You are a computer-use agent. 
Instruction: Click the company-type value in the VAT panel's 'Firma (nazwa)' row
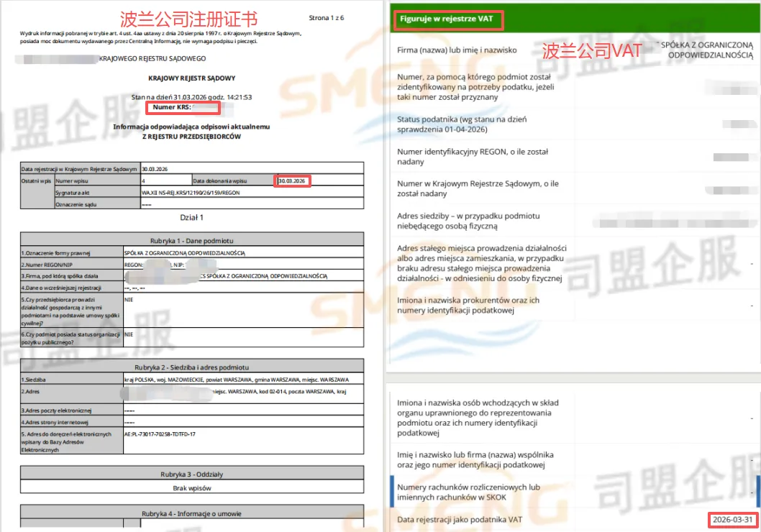[706, 50]
